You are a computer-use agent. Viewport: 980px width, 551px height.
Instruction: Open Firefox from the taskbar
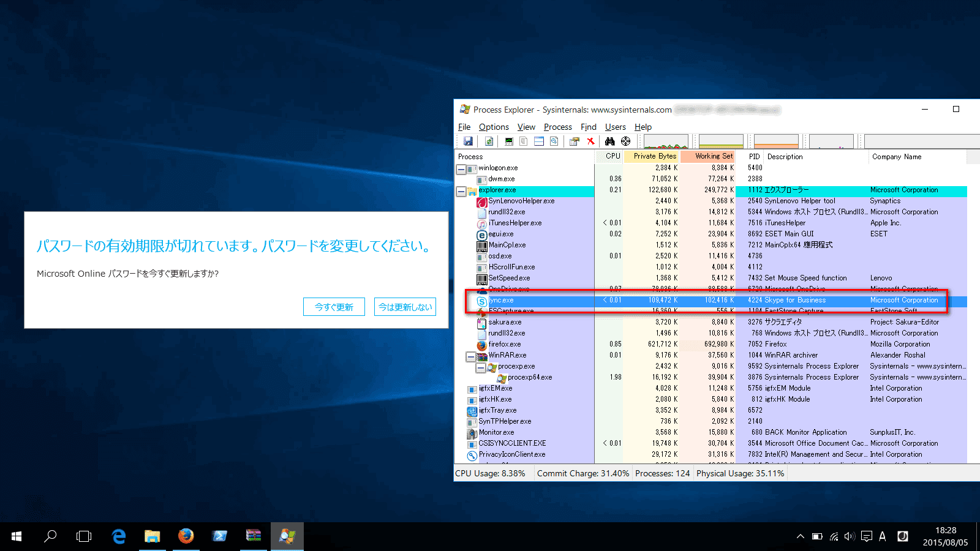tap(186, 536)
